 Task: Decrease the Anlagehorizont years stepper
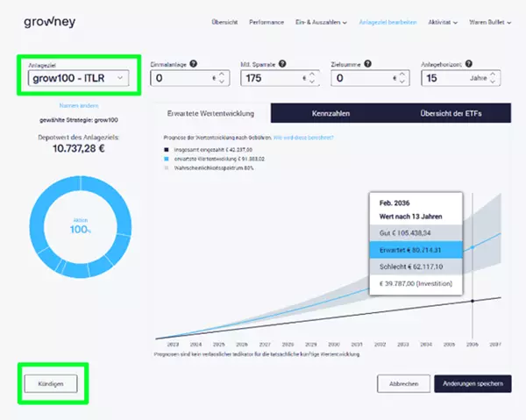tap(493, 82)
